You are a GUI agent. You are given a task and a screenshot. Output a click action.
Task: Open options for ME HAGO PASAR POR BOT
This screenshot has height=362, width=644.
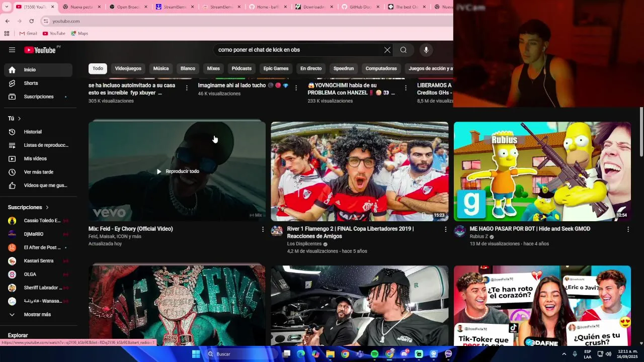tap(628, 229)
